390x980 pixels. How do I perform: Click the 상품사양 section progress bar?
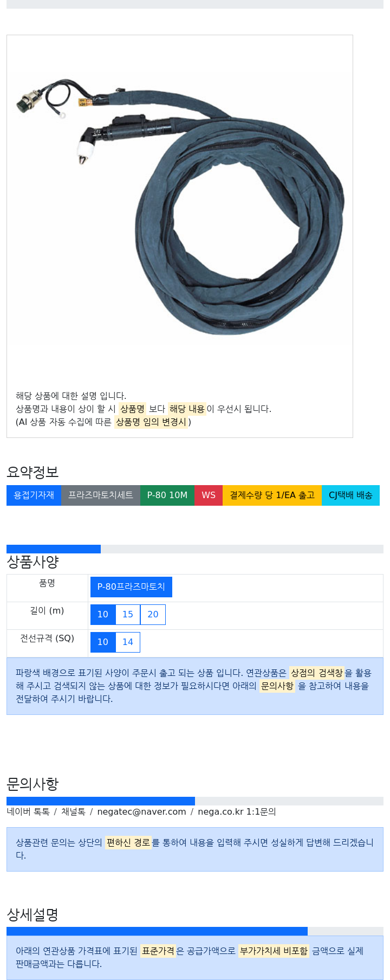195,549
